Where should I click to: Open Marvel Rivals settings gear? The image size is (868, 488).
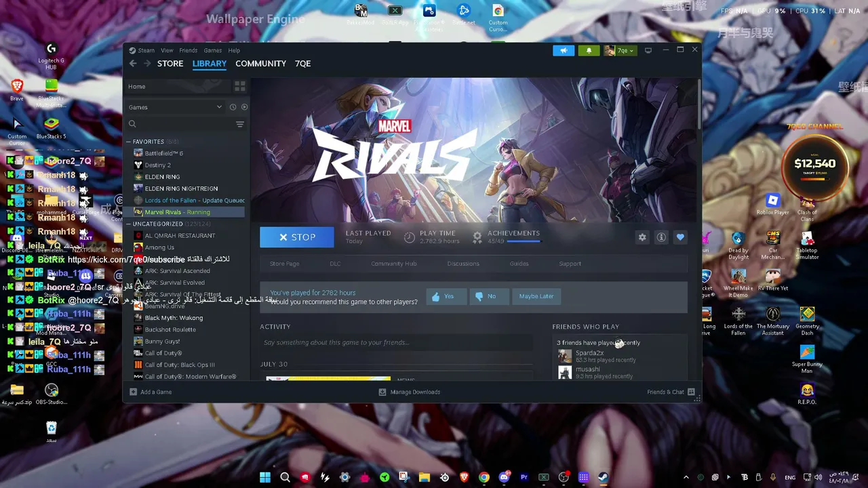(642, 237)
